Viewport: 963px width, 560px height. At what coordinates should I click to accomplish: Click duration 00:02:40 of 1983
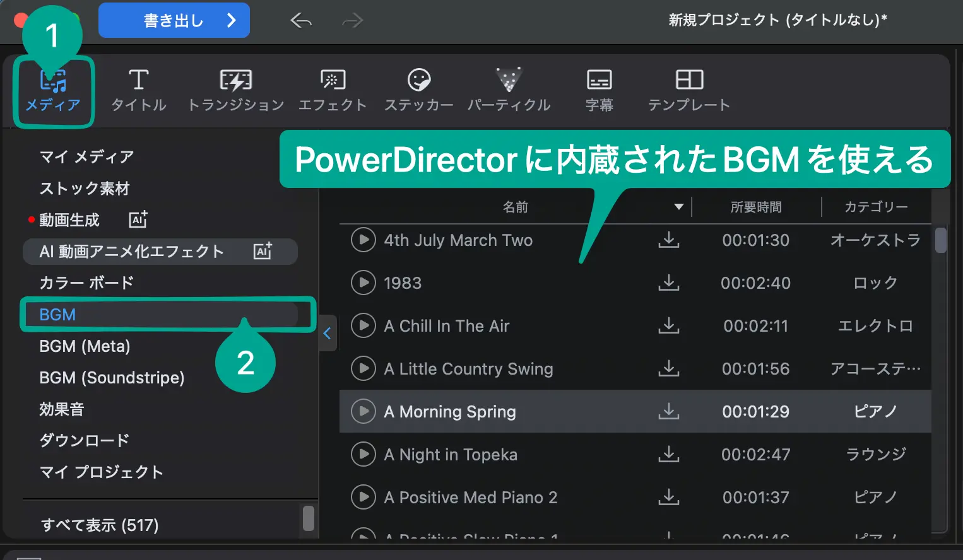pyautogui.click(x=756, y=283)
